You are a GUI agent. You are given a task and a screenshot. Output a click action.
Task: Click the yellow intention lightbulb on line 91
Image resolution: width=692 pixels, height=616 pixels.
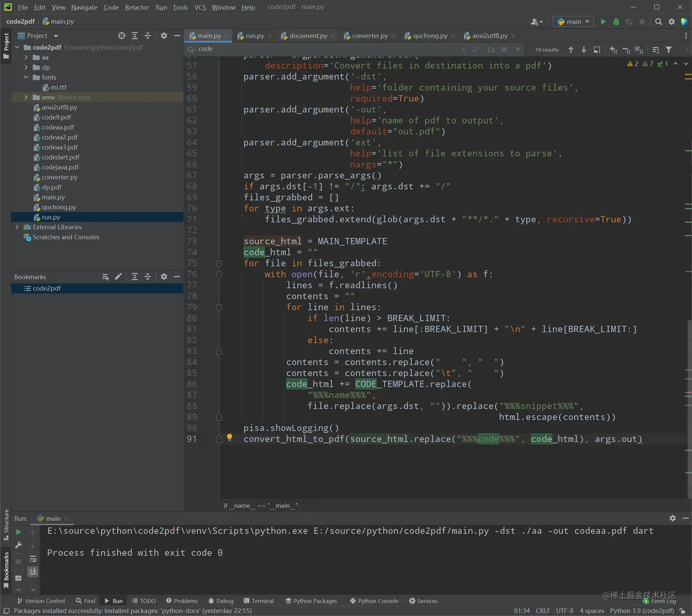tap(230, 438)
